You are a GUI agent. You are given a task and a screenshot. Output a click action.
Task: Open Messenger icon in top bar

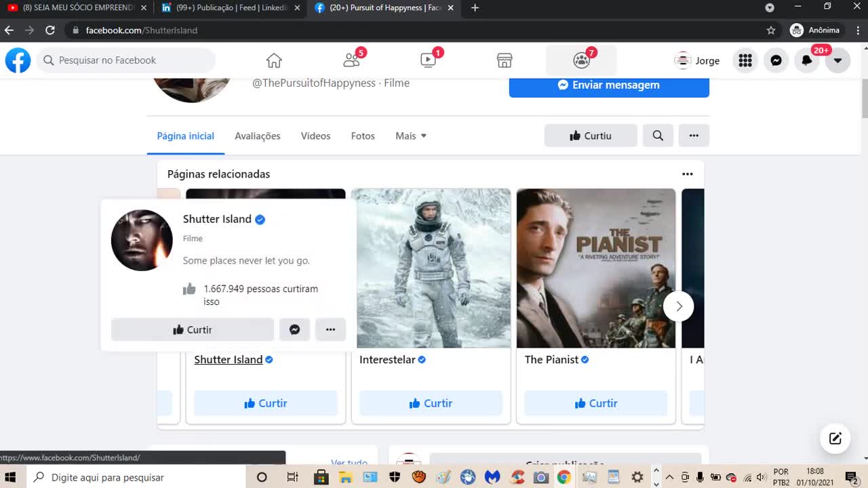(776, 60)
